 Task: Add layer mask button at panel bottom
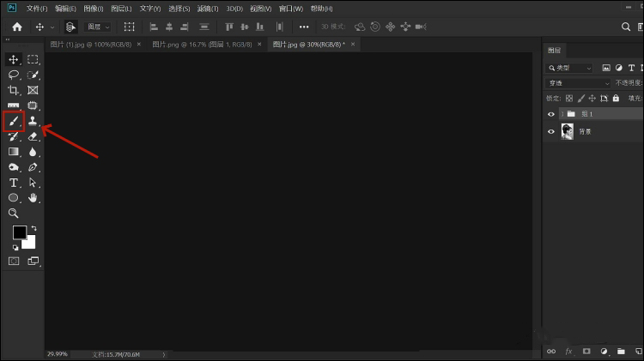tap(586, 352)
